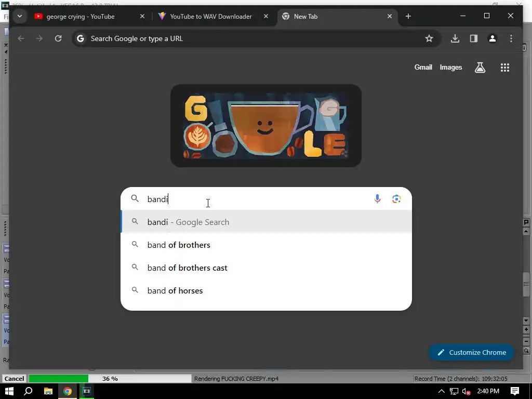532x399 pixels.
Task: Zoom in track height plus in VEGAS
Action: (x=526, y=329)
